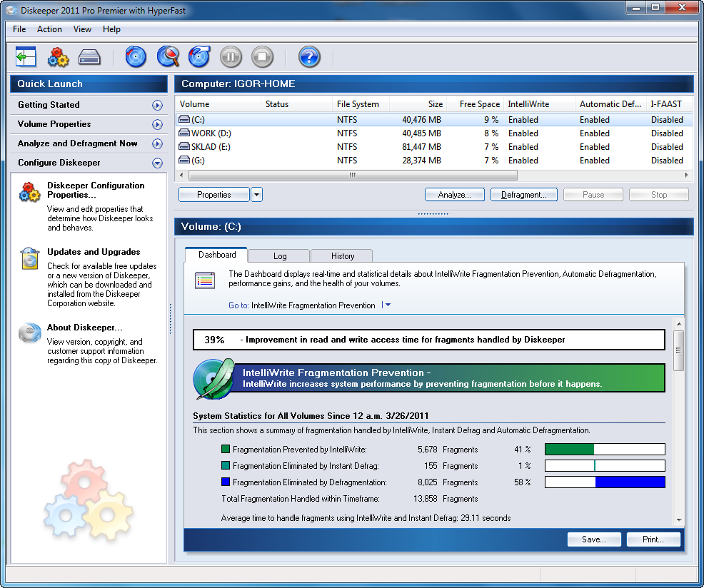Select the Dashboard tab
Image resolution: width=704 pixels, height=588 pixels.
click(x=217, y=255)
